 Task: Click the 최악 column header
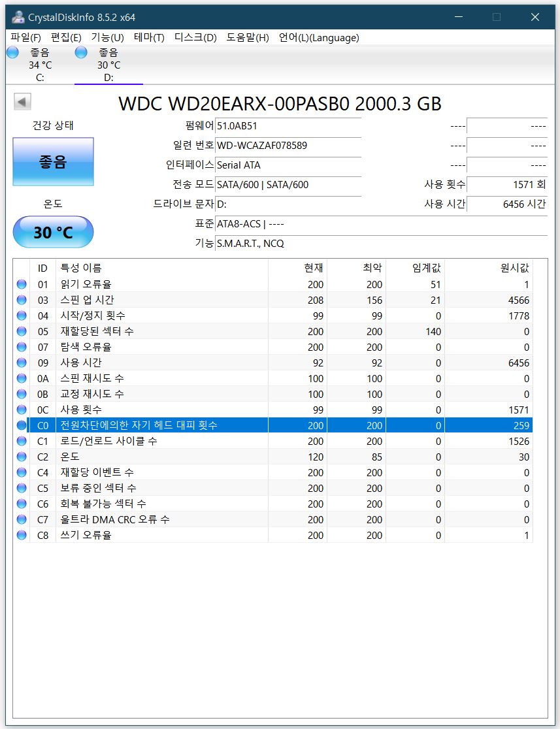356,268
